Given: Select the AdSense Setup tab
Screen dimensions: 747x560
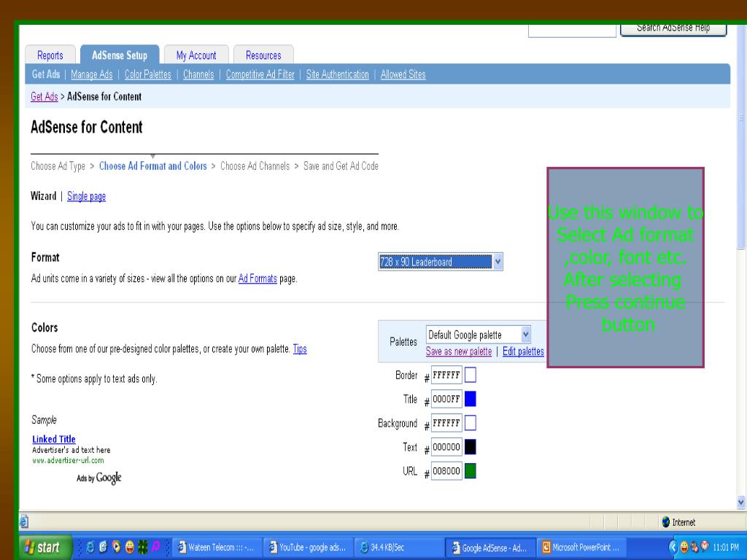Looking at the screenshot, I should point(120,55).
